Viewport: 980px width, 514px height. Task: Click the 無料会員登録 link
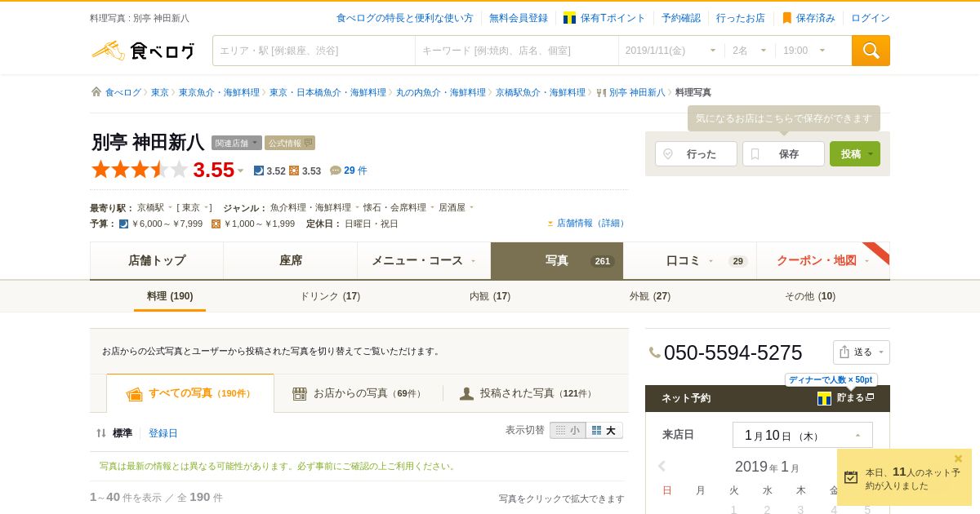pyautogui.click(x=519, y=18)
